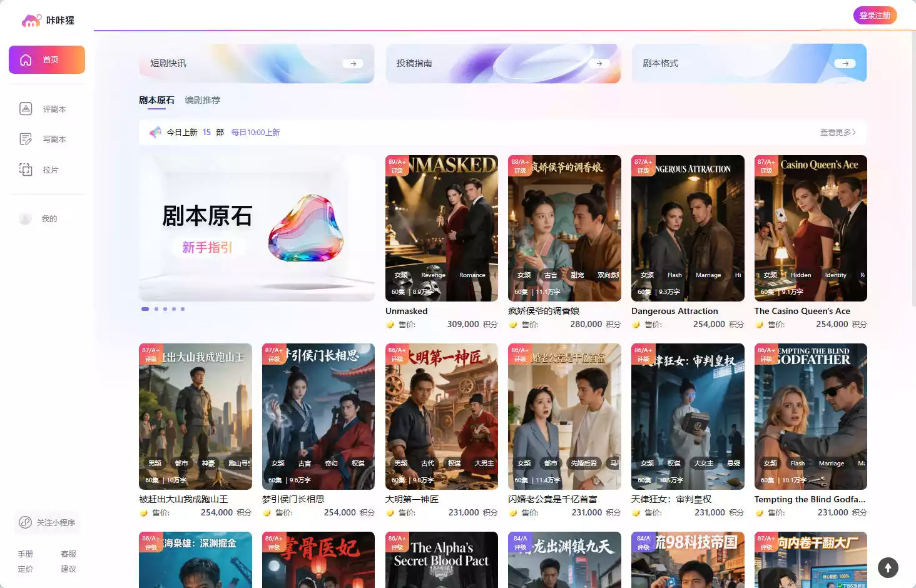Click the '每日10:00上新' notice text
This screenshot has width=916, height=588.
[x=256, y=133]
